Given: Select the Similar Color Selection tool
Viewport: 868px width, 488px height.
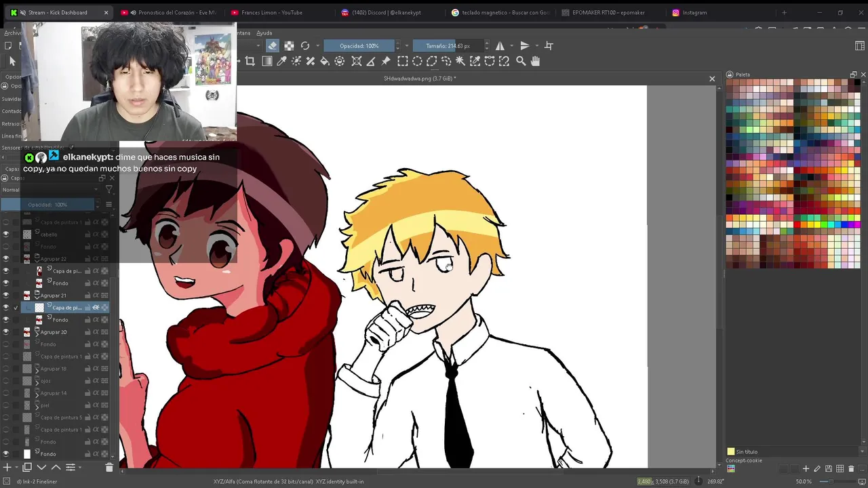Looking at the screenshot, I should [x=475, y=61].
